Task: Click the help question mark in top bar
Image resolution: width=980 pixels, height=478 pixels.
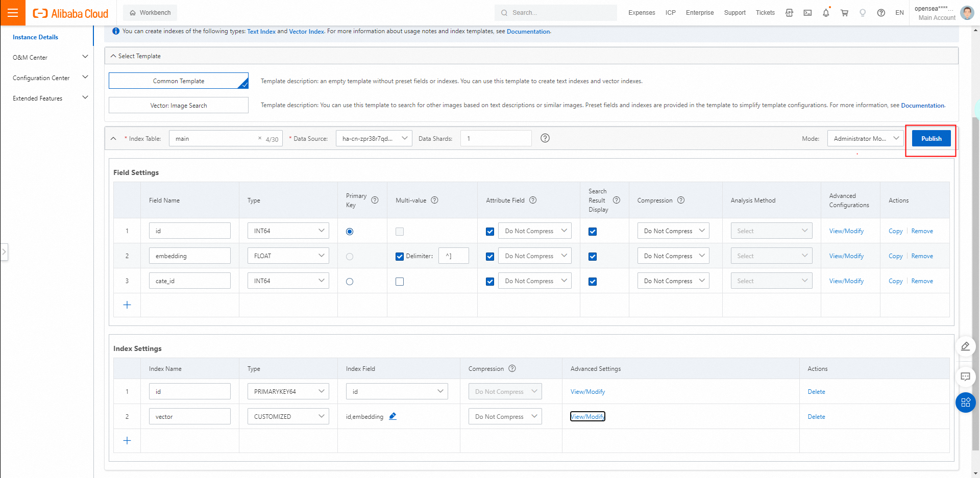Action: click(x=881, y=13)
